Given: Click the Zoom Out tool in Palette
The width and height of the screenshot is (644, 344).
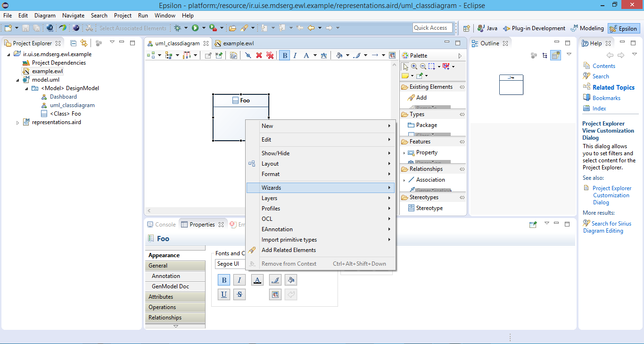Looking at the screenshot, I should (x=423, y=67).
